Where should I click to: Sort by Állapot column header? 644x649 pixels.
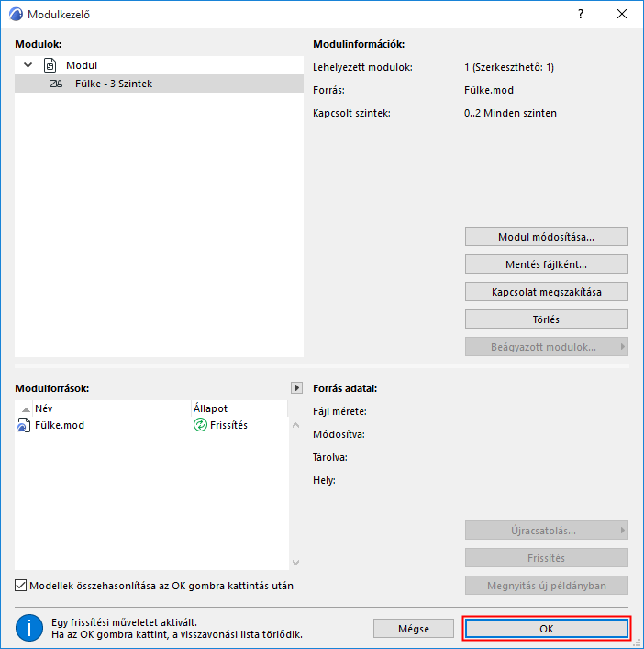pos(239,408)
